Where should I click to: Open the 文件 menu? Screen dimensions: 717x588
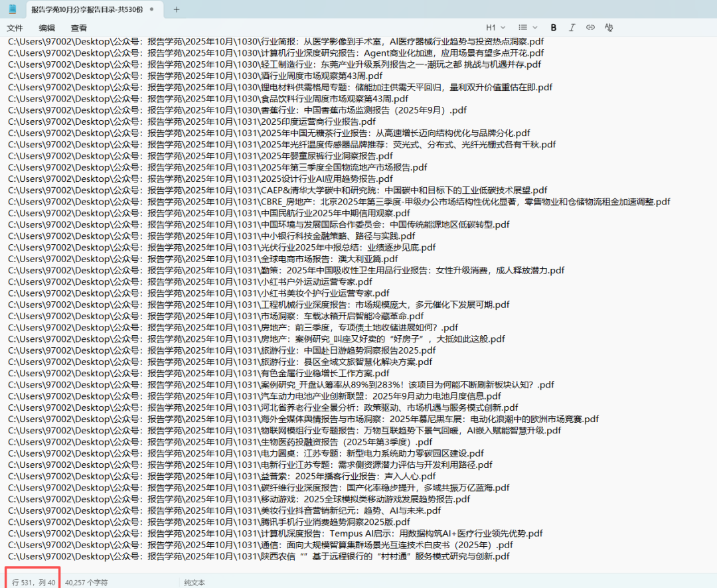15,28
